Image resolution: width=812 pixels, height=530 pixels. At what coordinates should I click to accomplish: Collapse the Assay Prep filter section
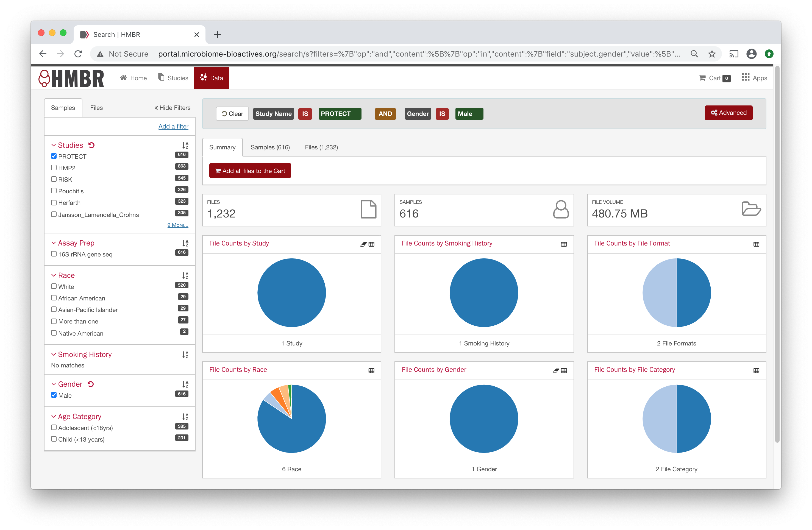click(54, 243)
